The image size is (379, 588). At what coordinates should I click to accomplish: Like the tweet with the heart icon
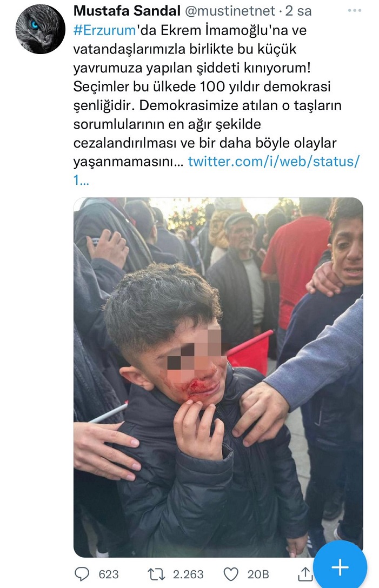click(231, 574)
